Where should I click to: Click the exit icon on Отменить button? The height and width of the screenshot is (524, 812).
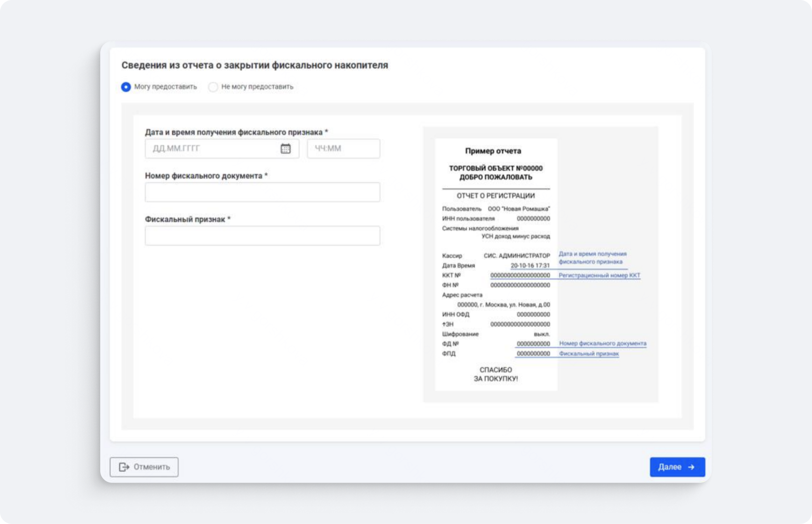[124, 467]
